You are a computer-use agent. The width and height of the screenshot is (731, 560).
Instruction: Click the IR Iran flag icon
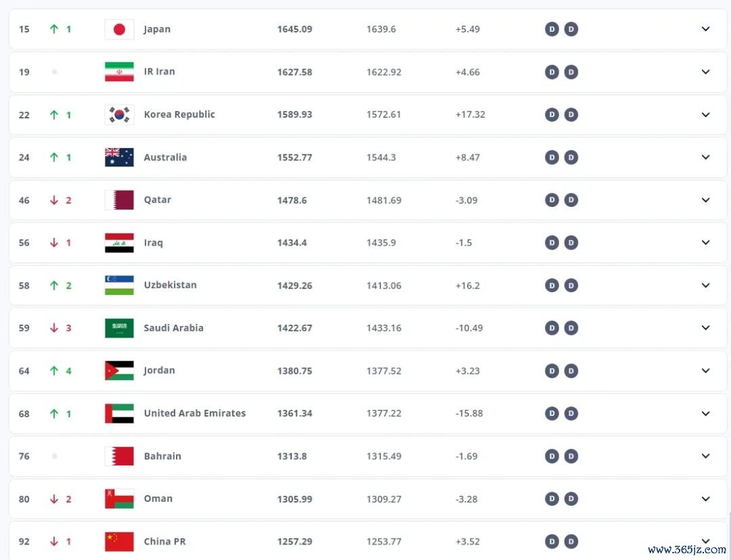pos(119,72)
